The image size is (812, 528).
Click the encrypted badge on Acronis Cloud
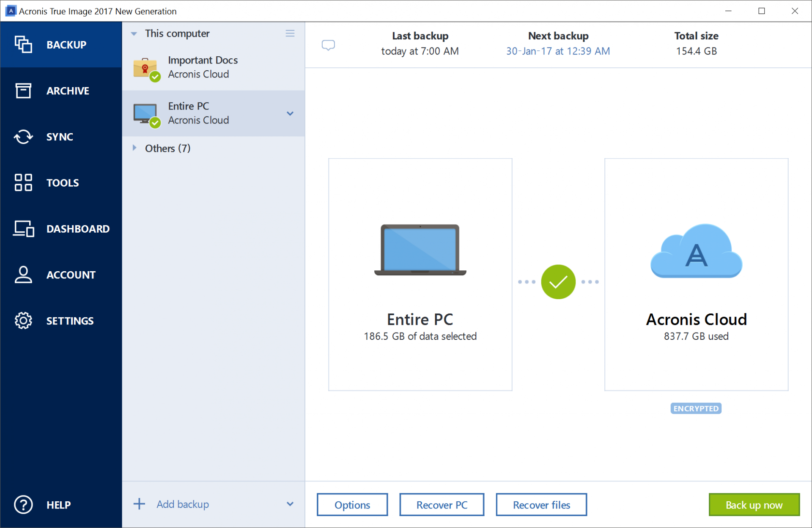695,408
